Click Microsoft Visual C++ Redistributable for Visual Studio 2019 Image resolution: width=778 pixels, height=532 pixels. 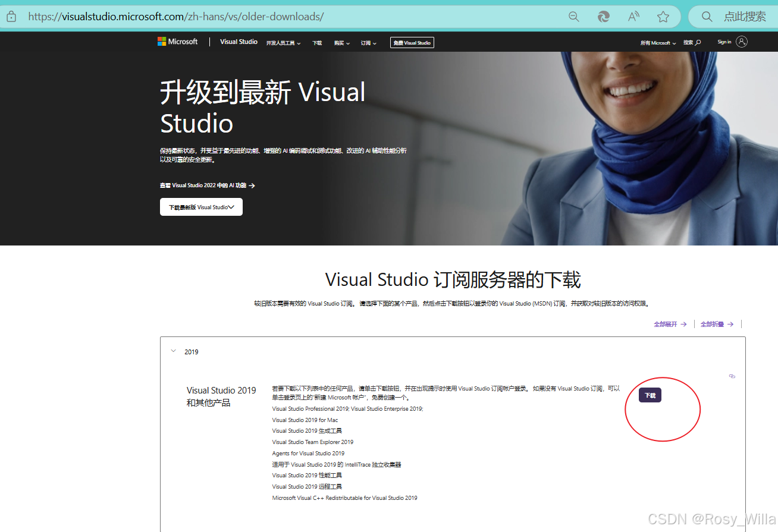click(x=345, y=498)
